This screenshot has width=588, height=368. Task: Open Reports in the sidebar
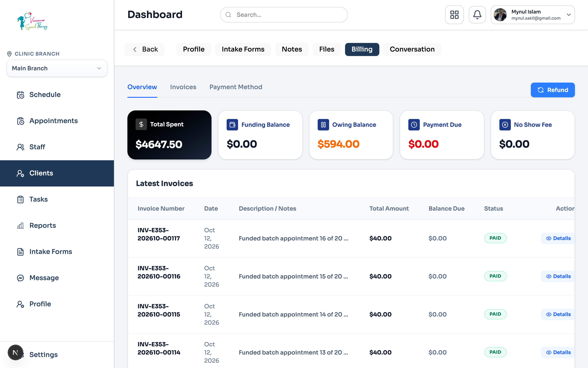tap(57, 226)
